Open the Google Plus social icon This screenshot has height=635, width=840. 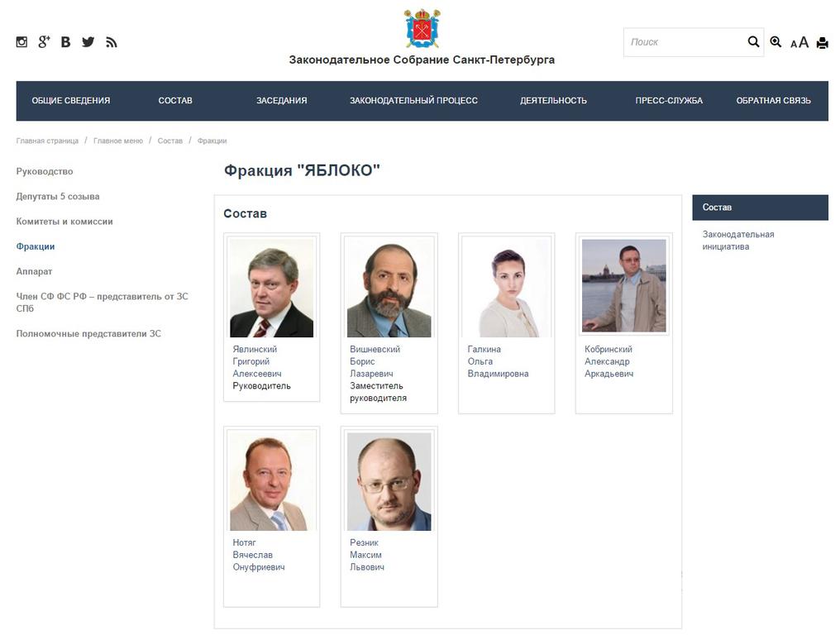coord(44,42)
